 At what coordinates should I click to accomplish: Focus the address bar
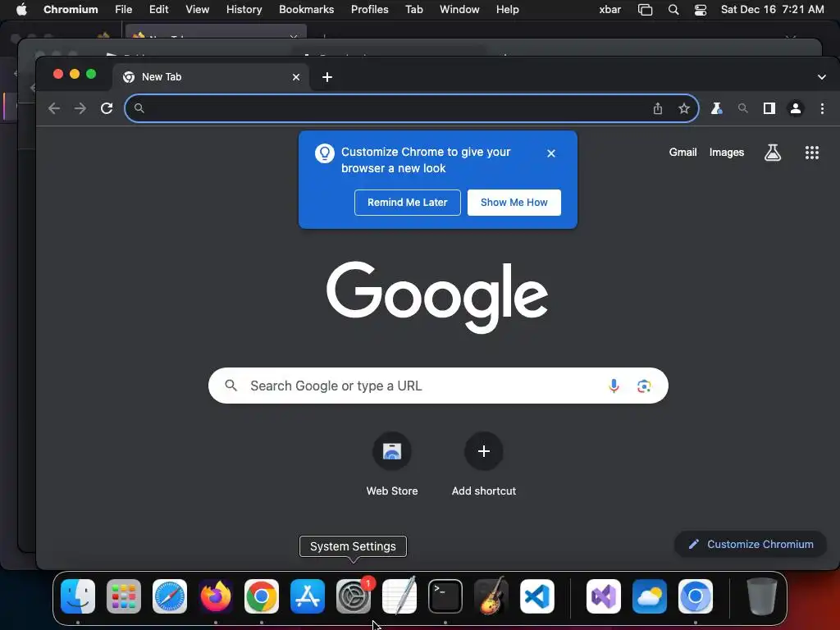click(412, 109)
